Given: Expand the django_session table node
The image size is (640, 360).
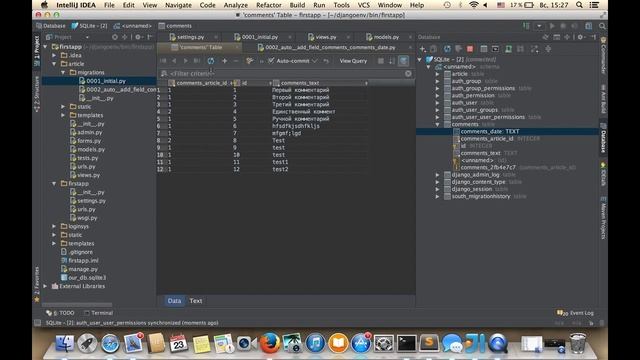Looking at the screenshot, I should coord(438,189).
